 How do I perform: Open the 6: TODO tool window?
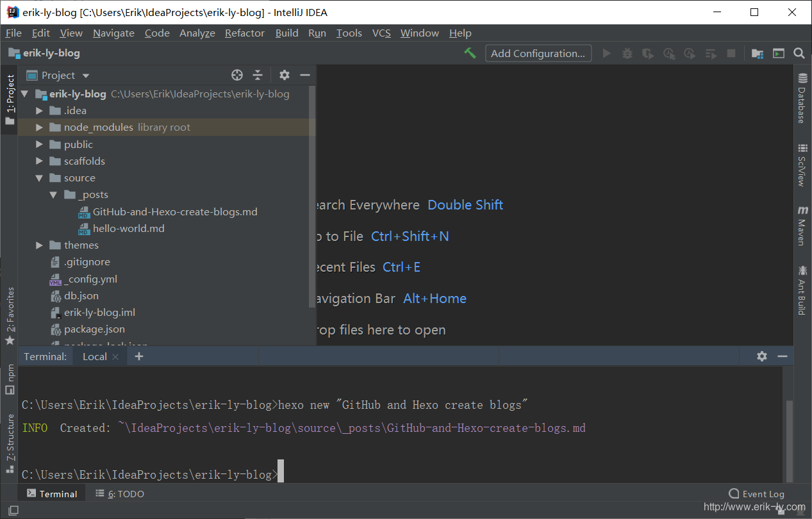[x=120, y=493]
